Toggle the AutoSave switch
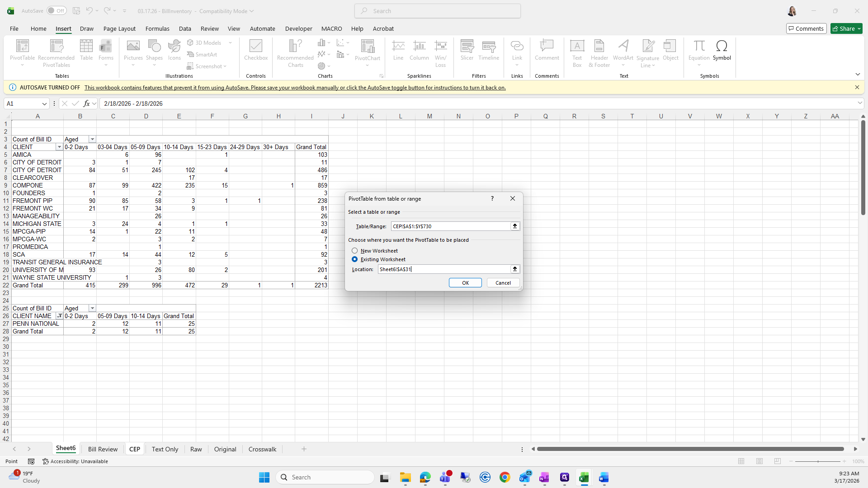The image size is (868, 488). tap(57, 11)
